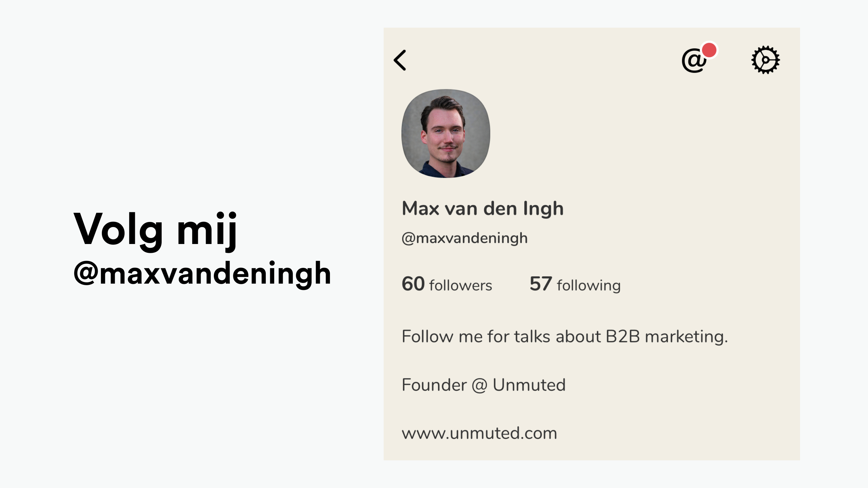Open settings via the gear icon
Image resolution: width=868 pixels, height=488 pixels.
(765, 60)
